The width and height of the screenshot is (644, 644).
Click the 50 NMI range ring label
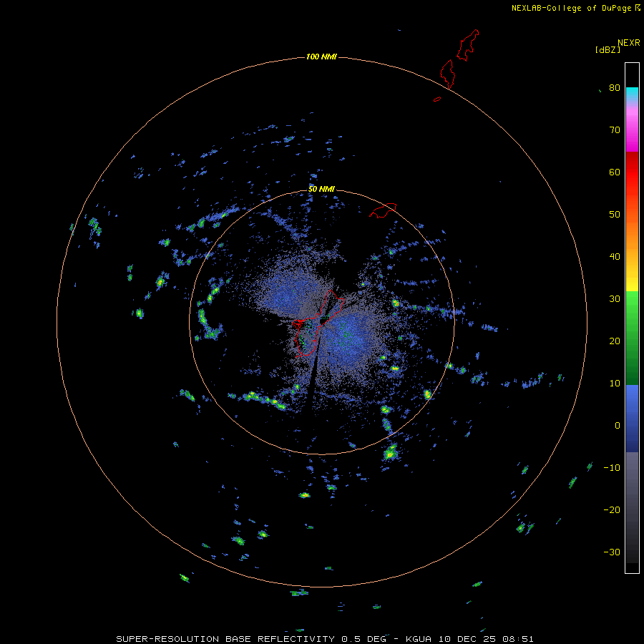coord(321,190)
